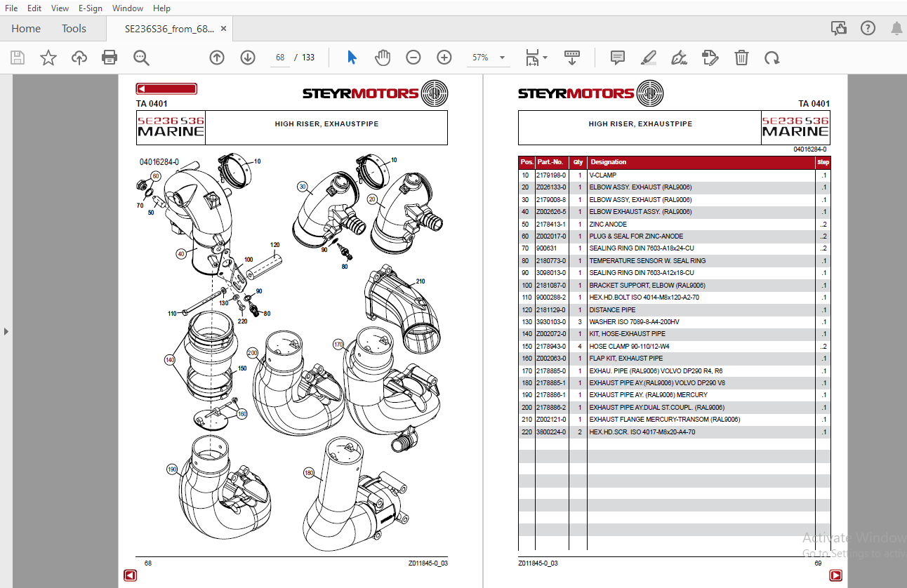Image resolution: width=907 pixels, height=588 pixels.
Task: Open the Help menu
Action: [161, 8]
